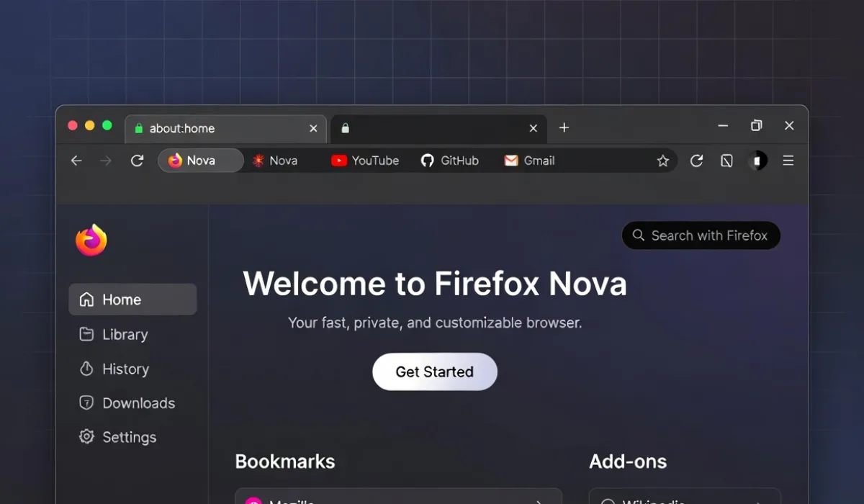
Task: Open History from the sidebar
Action: (124, 369)
